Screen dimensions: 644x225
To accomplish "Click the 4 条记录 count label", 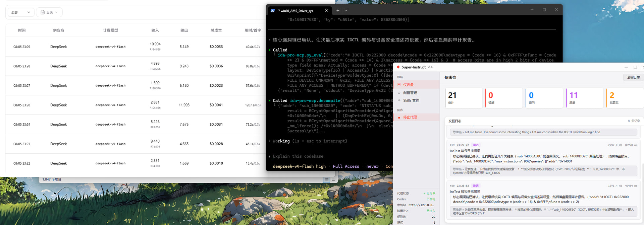I will point(634,121).
